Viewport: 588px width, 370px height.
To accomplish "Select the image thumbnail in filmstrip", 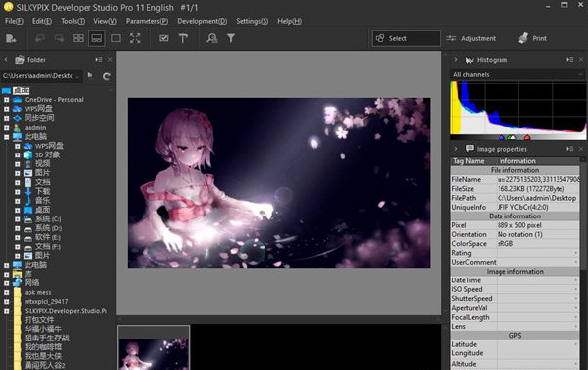I will pos(153,348).
